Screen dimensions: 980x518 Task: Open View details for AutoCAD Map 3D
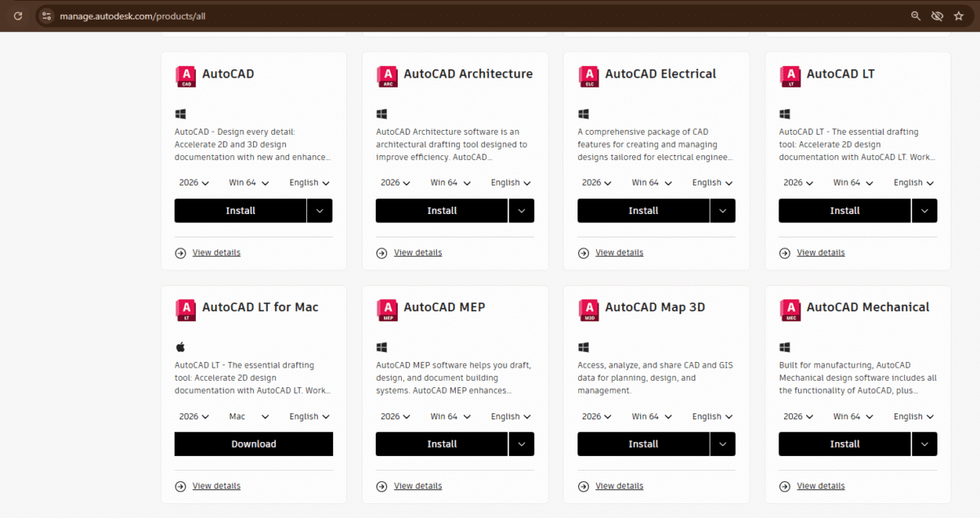[x=619, y=485]
